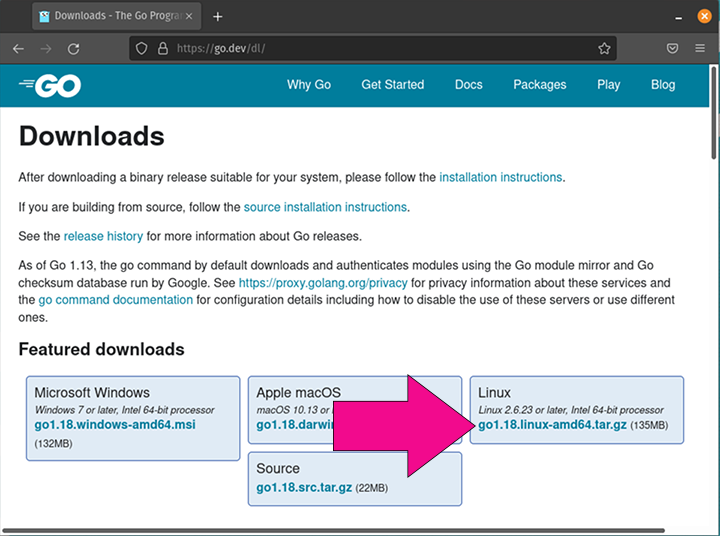
Task: Click the (132MB) size text
Action: [x=53, y=444]
